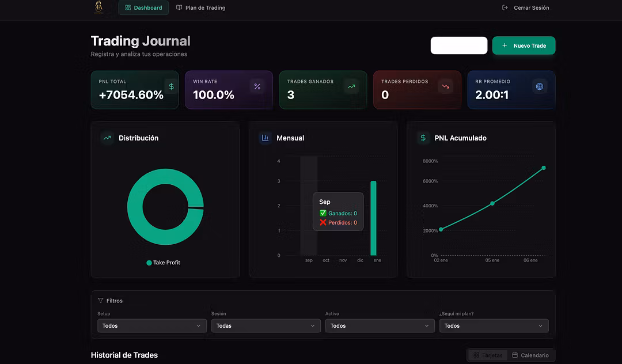Open the Plan de Trading tab
This screenshot has width=622, height=364.
tap(200, 8)
